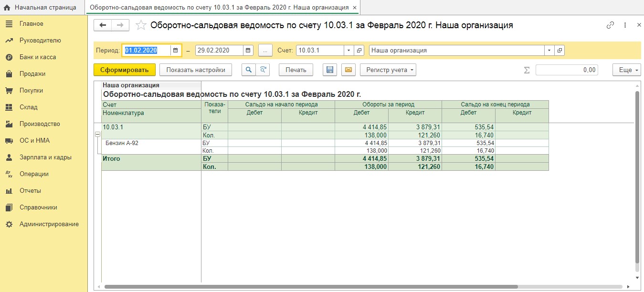Open Руководителю section in sidebar

point(40,41)
